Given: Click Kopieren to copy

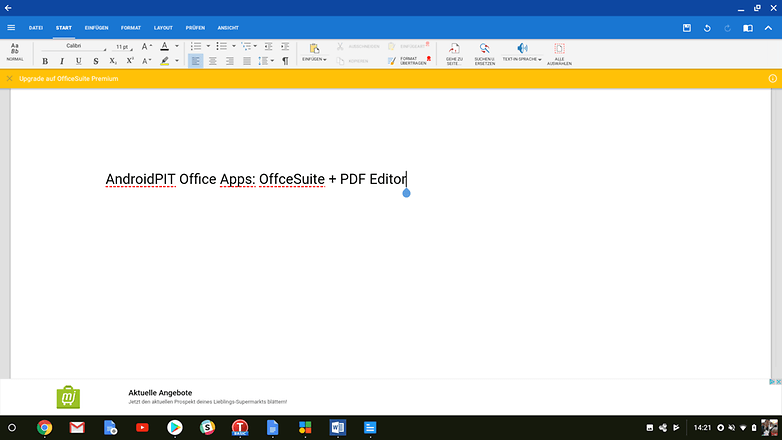Looking at the screenshot, I should [x=352, y=61].
